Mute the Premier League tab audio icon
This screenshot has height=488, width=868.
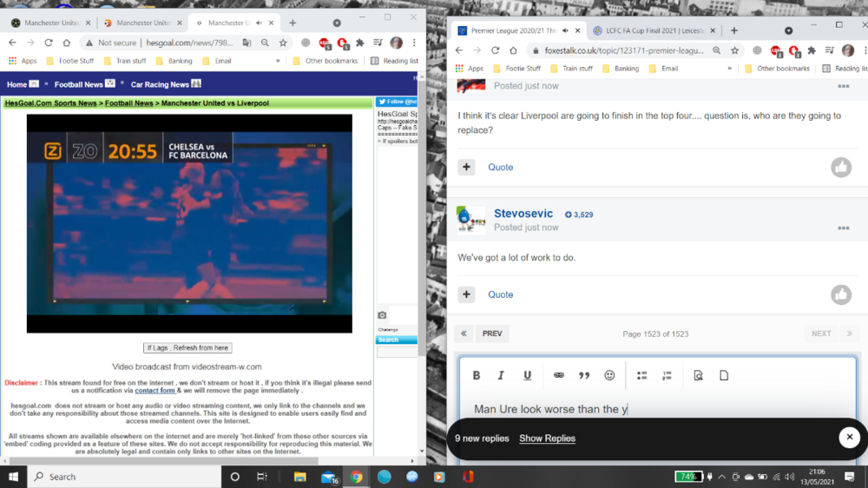tap(565, 30)
